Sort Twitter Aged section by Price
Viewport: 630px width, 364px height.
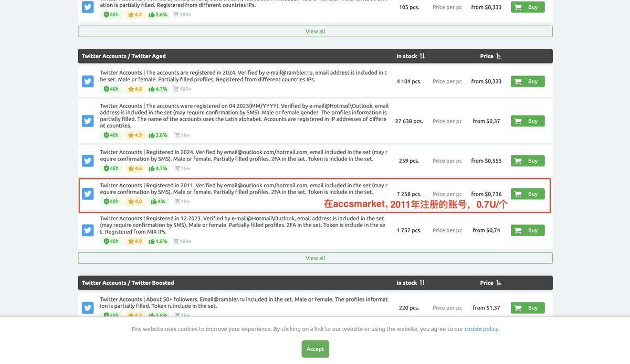(491, 56)
